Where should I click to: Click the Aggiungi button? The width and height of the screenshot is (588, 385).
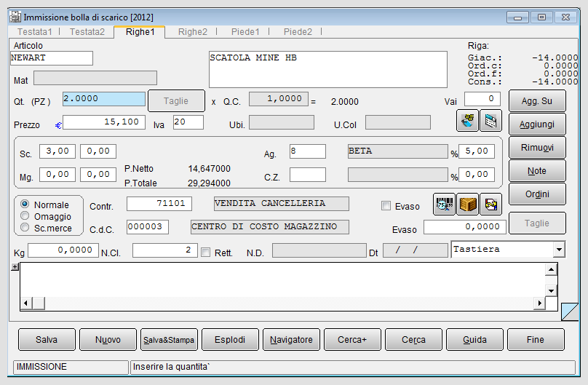[537, 124]
